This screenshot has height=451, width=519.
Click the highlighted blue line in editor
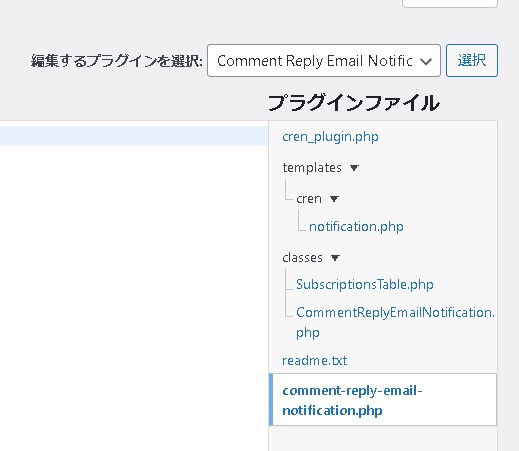[134, 136]
